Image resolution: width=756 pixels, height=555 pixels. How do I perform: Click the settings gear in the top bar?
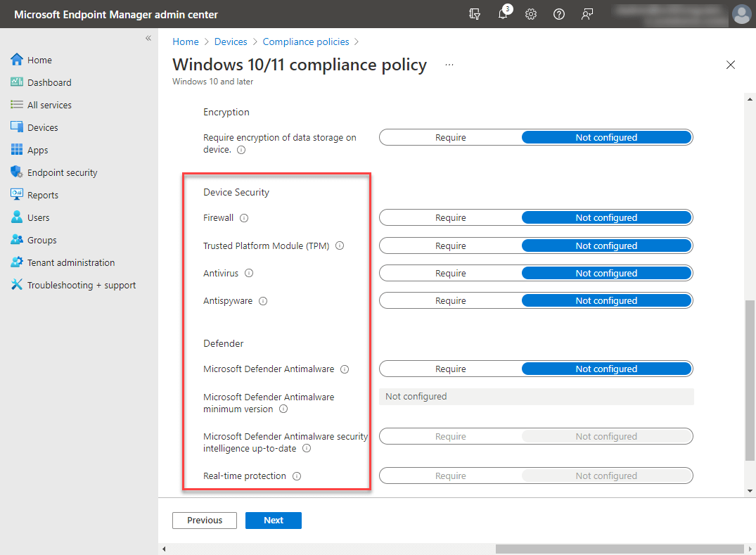pos(531,13)
